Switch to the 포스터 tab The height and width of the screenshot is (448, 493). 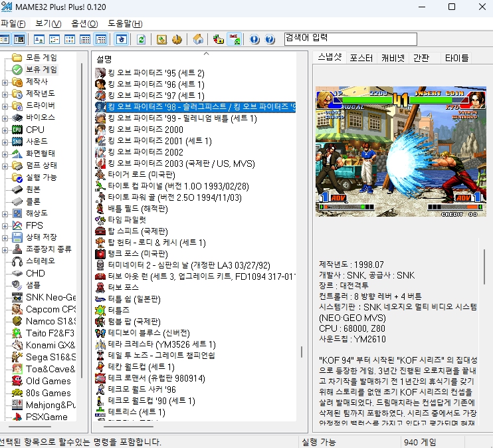361,58
